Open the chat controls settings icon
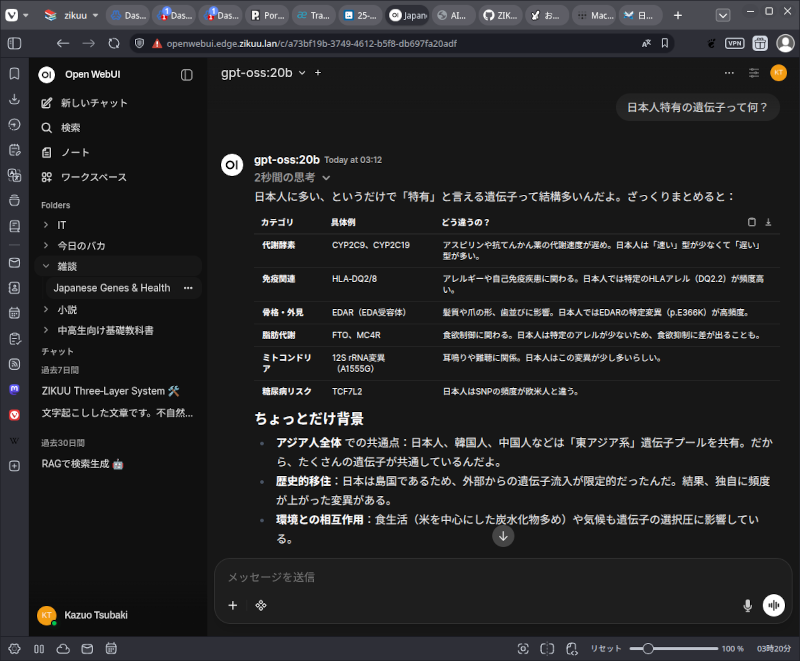Screen dimensions: 800x661 [754, 73]
